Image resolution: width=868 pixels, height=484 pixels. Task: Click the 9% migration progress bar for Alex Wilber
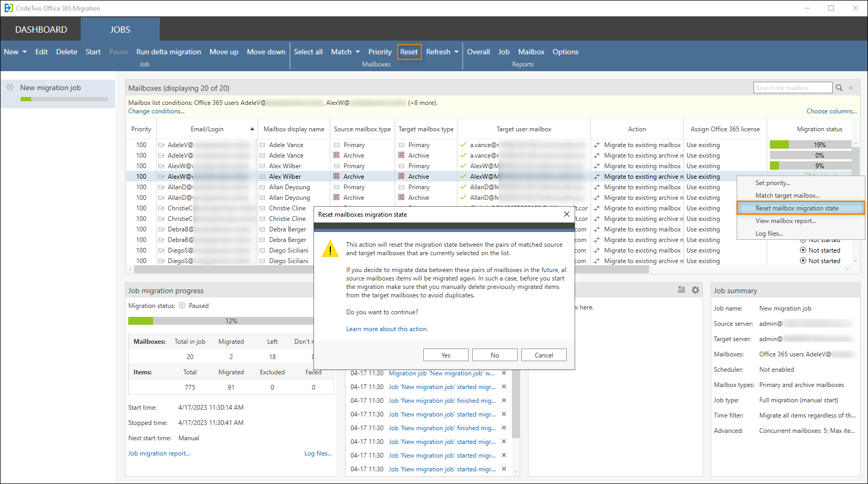[x=810, y=166]
